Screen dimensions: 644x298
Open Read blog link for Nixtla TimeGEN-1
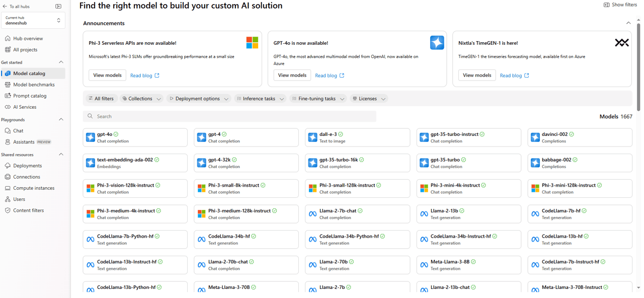[515, 76]
